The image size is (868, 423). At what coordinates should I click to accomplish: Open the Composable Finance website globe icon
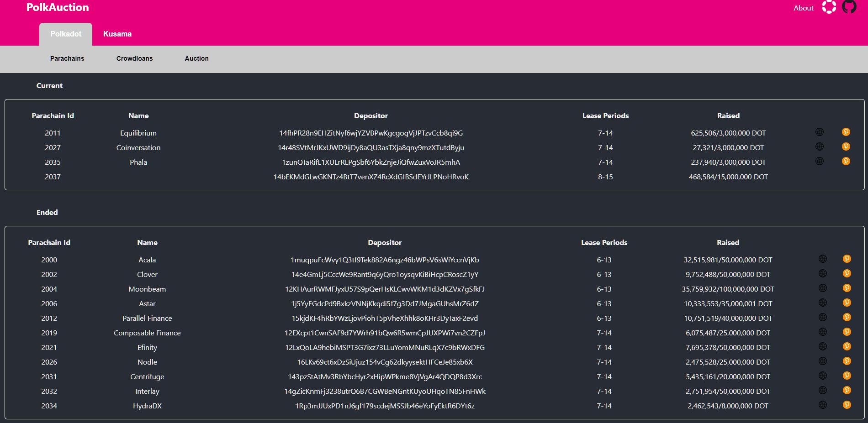coord(823,332)
